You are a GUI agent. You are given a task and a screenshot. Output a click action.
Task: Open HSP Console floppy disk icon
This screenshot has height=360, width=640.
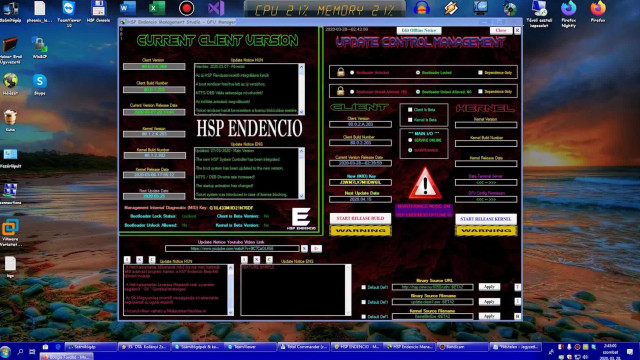pyautogui.click(x=98, y=11)
